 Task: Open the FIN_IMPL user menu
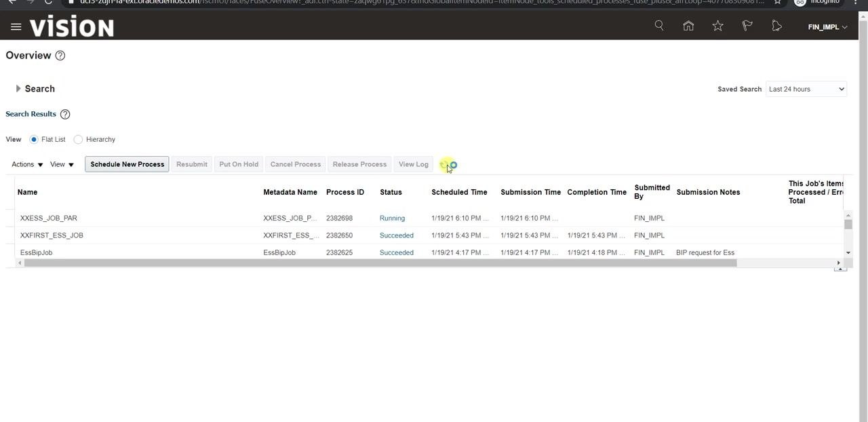(x=827, y=27)
